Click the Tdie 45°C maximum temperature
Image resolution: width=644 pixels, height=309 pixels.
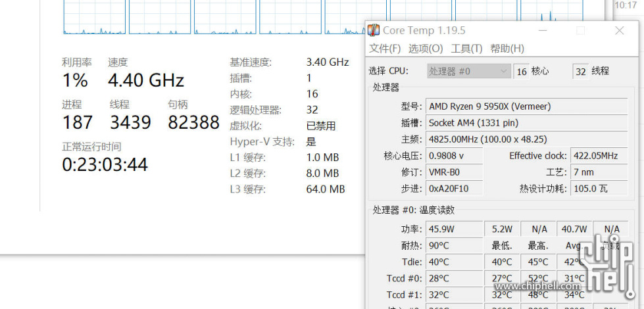(x=538, y=262)
